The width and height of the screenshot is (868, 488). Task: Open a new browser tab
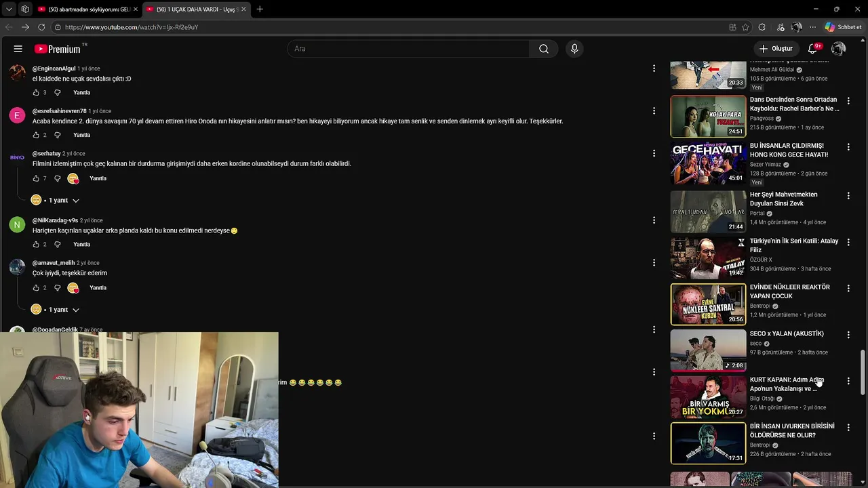pos(260,9)
